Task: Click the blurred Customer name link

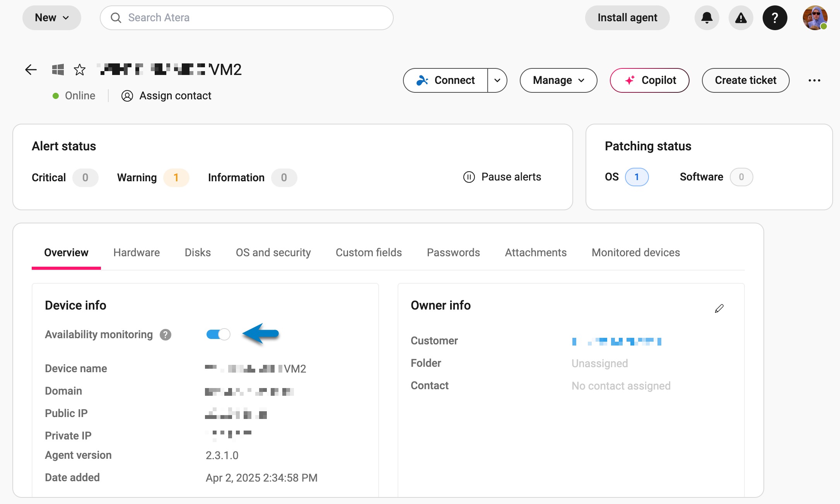Action: coord(616,341)
